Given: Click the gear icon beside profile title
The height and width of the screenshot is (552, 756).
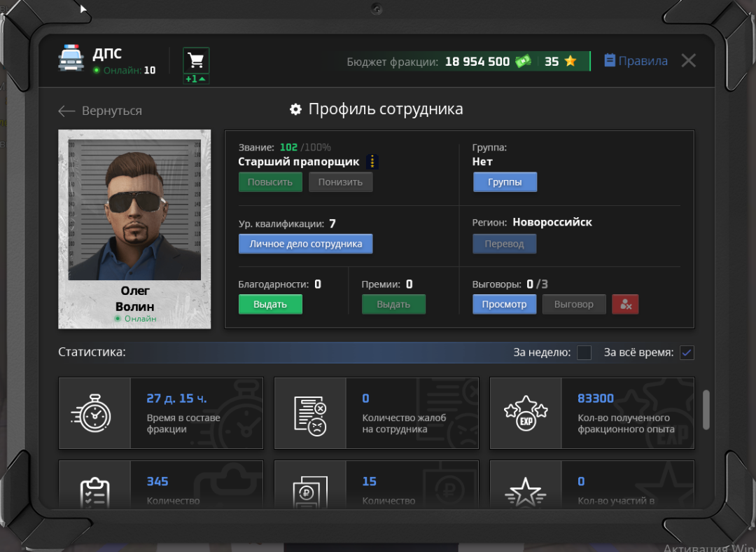Looking at the screenshot, I should pyautogui.click(x=295, y=109).
